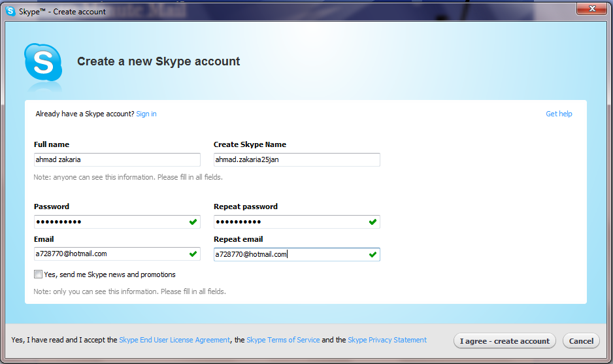Screen dimensions: 613x364
Task: Close the Create account window
Action: [592, 8]
